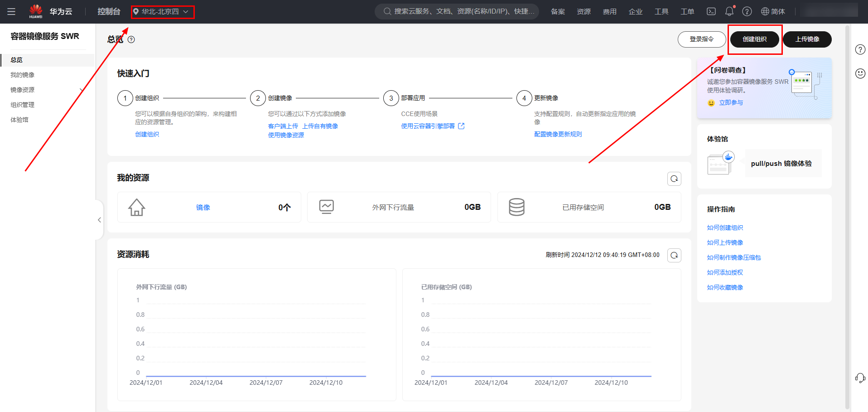Click the 使用云容器引擎部署 link

pyautogui.click(x=428, y=126)
